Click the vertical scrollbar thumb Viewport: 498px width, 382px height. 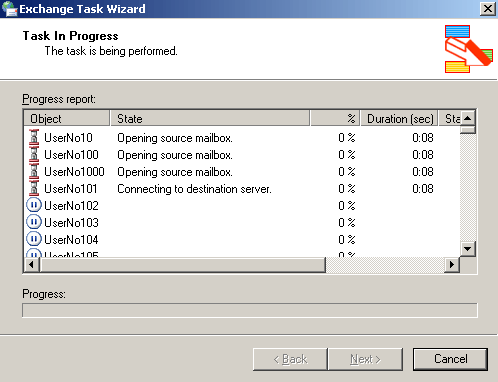pos(468,130)
